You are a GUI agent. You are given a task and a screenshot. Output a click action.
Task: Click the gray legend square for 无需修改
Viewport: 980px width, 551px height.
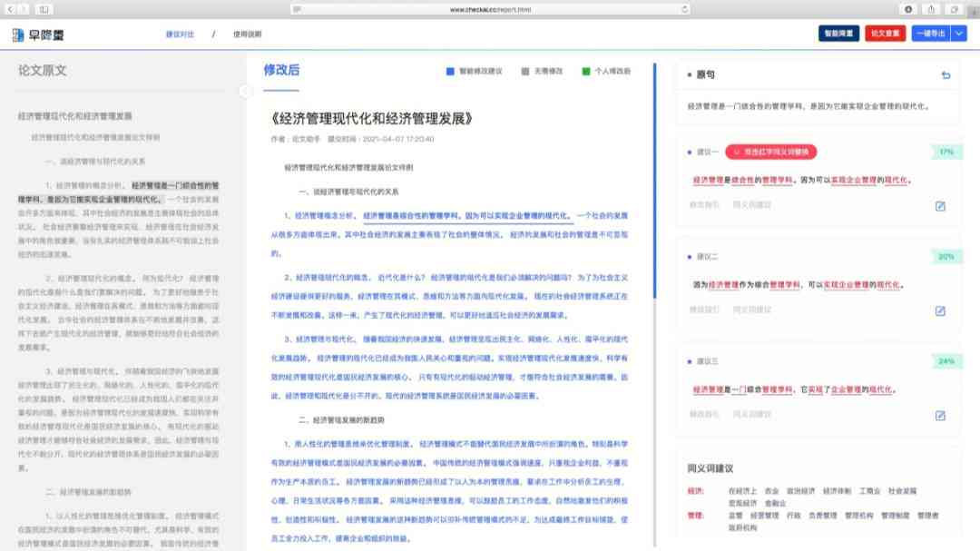click(x=525, y=72)
